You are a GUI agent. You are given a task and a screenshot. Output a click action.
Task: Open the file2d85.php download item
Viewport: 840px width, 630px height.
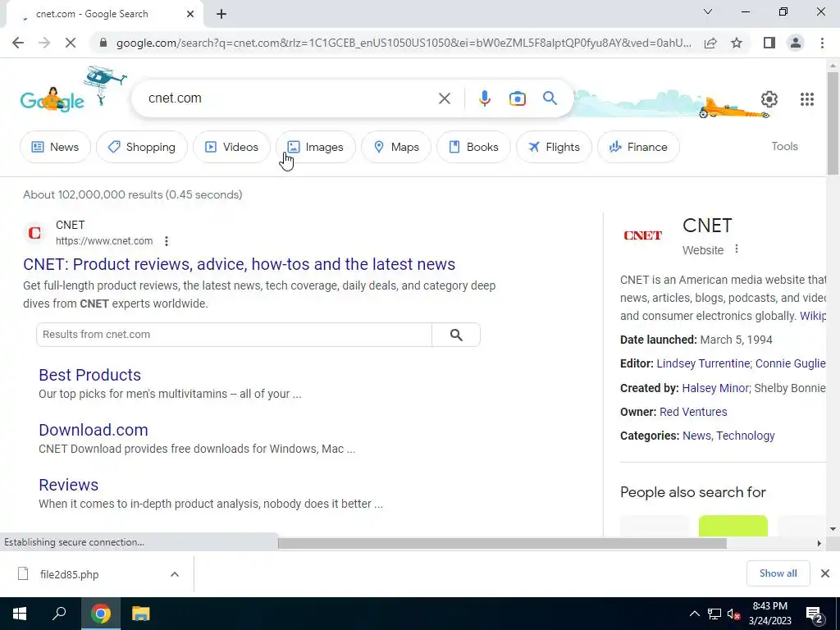pos(70,574)
